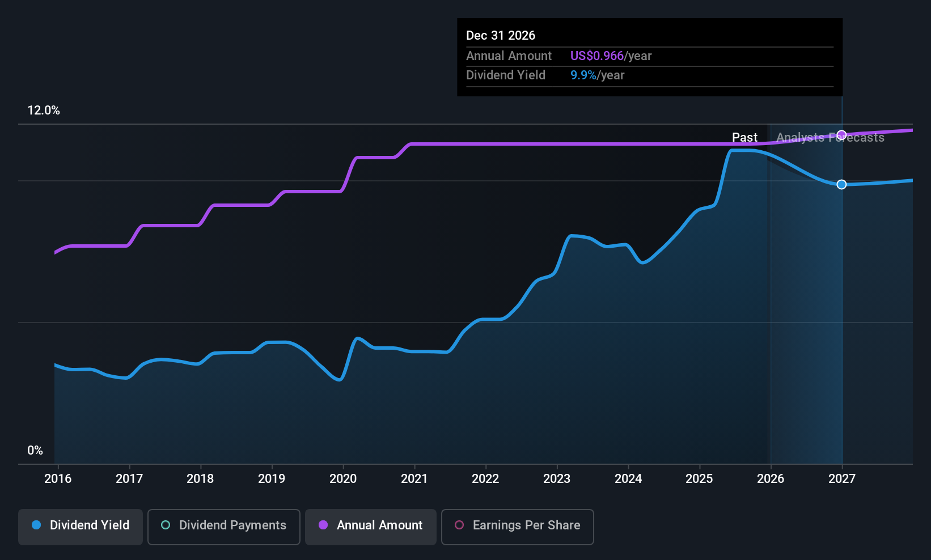Click the US$0.966 annual amount value
Viewport: 931px width, 560px height.
point(596,56)
